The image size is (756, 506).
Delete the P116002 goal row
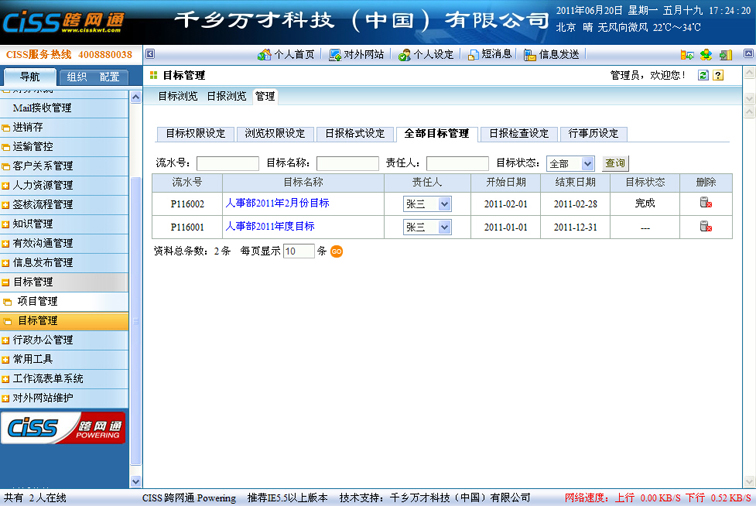[705, 203]
